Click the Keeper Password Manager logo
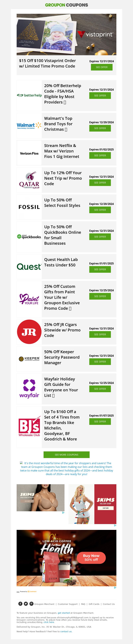 [x=29, y=359]
